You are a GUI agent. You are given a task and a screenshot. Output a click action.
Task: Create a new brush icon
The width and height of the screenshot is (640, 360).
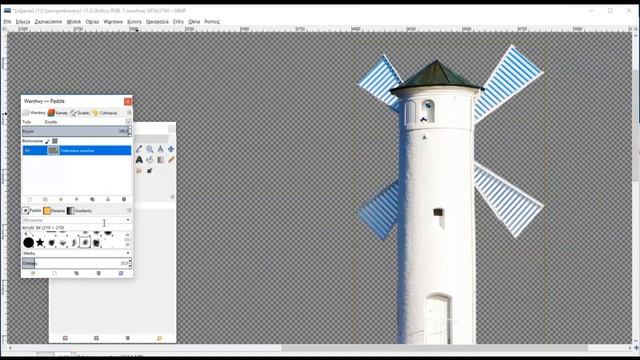[x=54, y=273]
